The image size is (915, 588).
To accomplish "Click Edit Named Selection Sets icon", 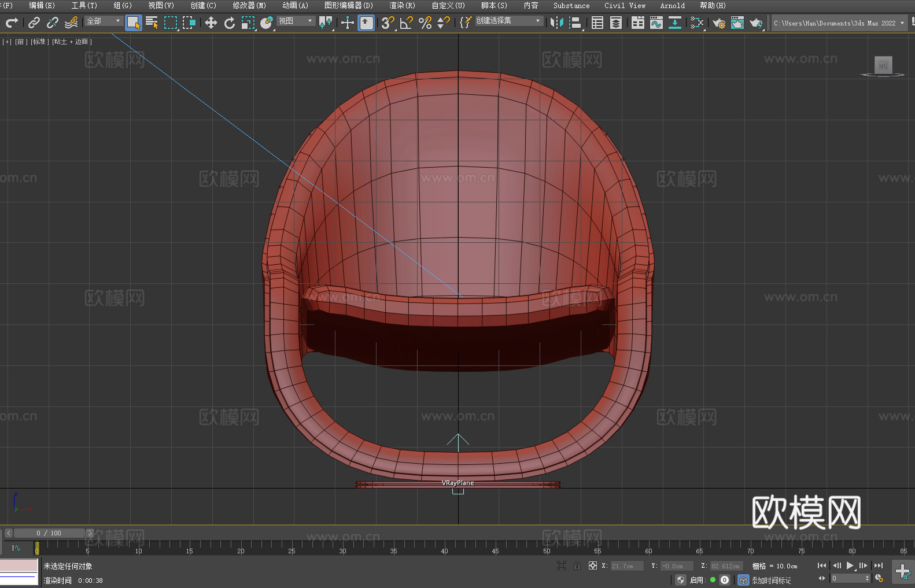I will tap(466, 23).
